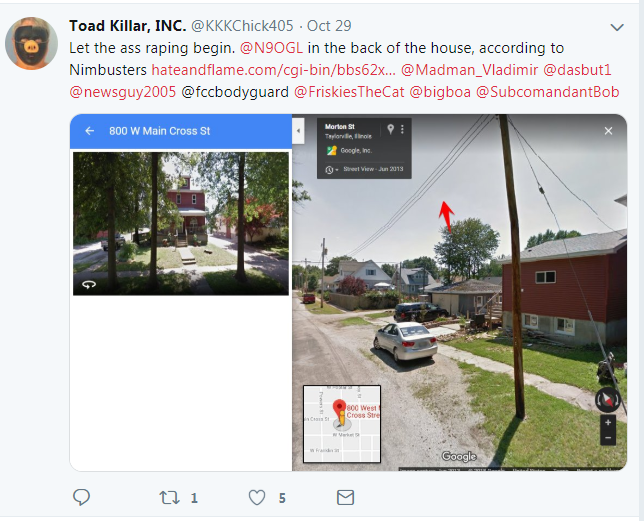
Task: Click the back arrow beside 800 W Main Cross St
Action: click(90, 131)
